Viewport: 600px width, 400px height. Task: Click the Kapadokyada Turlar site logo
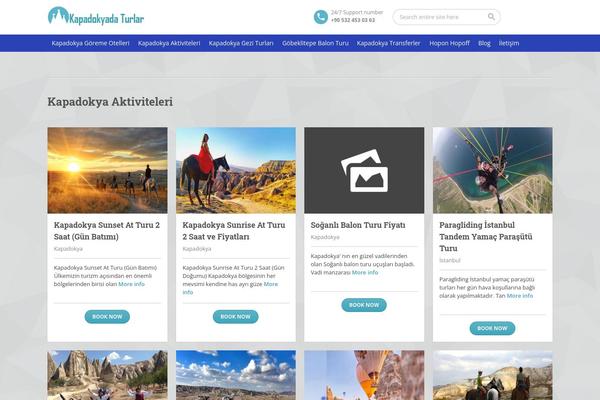pos(96,16)
